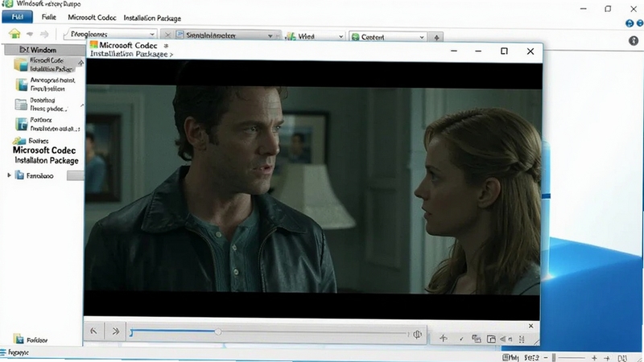
Task: Select the grey document sidebar item
Action: coord(41,105)
